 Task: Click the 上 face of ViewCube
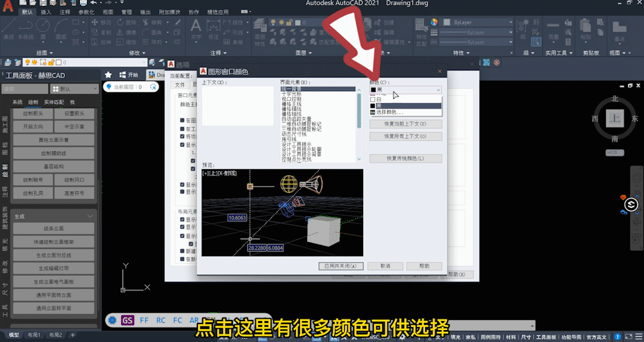pos(615,119)
